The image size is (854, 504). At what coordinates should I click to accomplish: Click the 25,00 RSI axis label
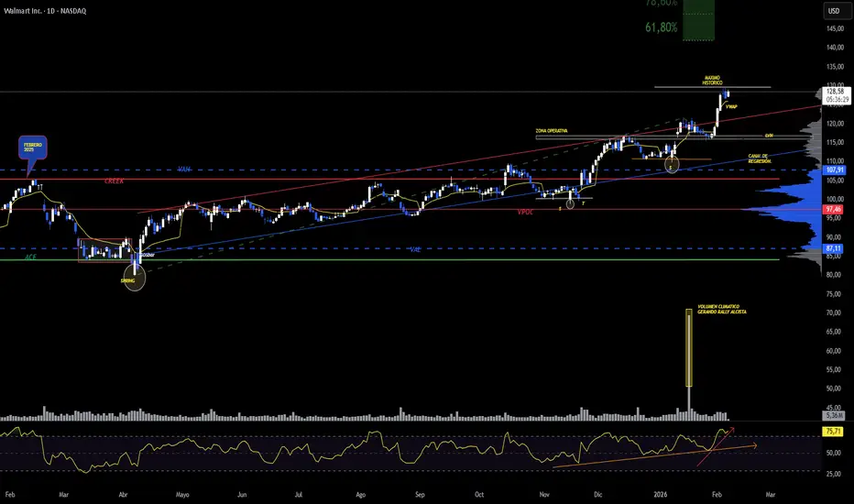[x=833, y=474]
